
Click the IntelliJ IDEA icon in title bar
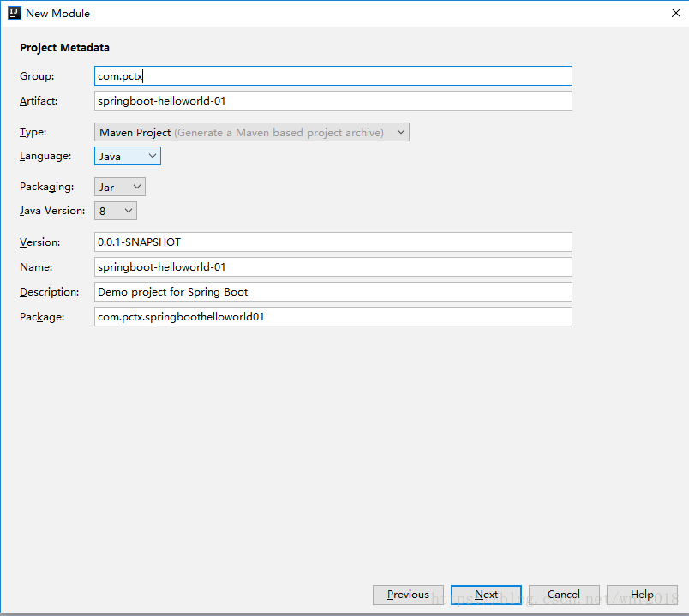[x=14, y=13]
